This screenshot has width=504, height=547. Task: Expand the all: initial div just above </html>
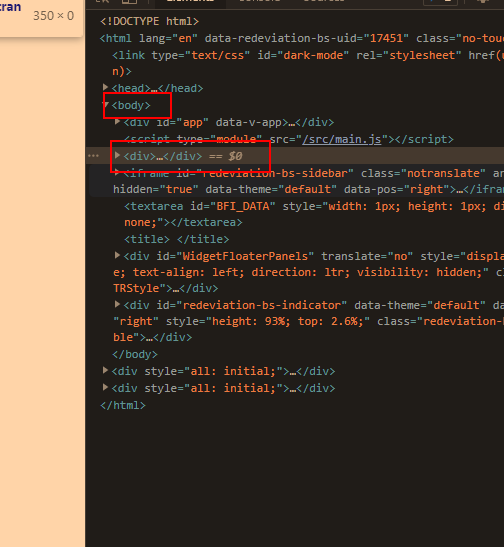pos(105,387)
